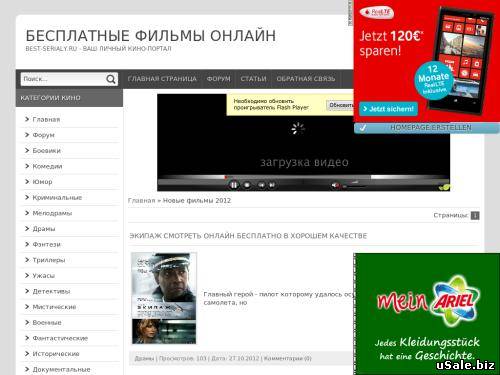Screen dimensions: 500x375
Task: Click the checkmark icon on Homepage bar
Action: (x=363, y=128)
